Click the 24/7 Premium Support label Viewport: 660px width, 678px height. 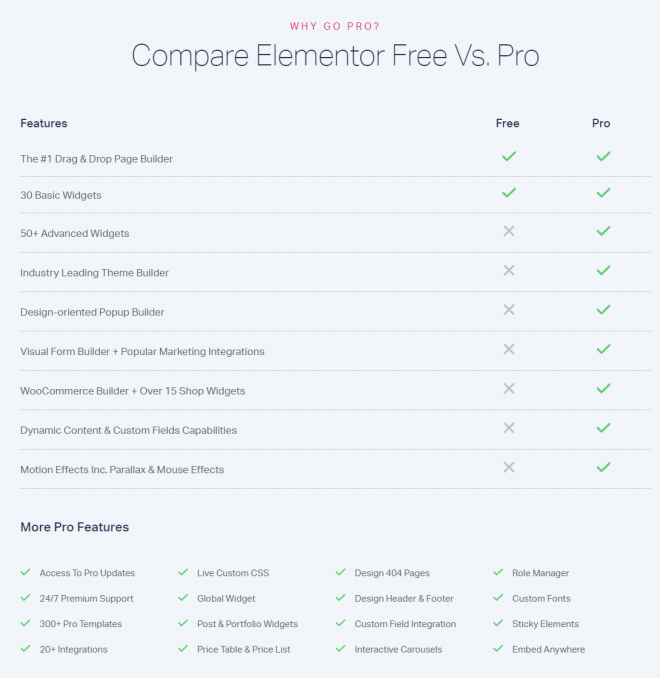[x=87, y=598]
